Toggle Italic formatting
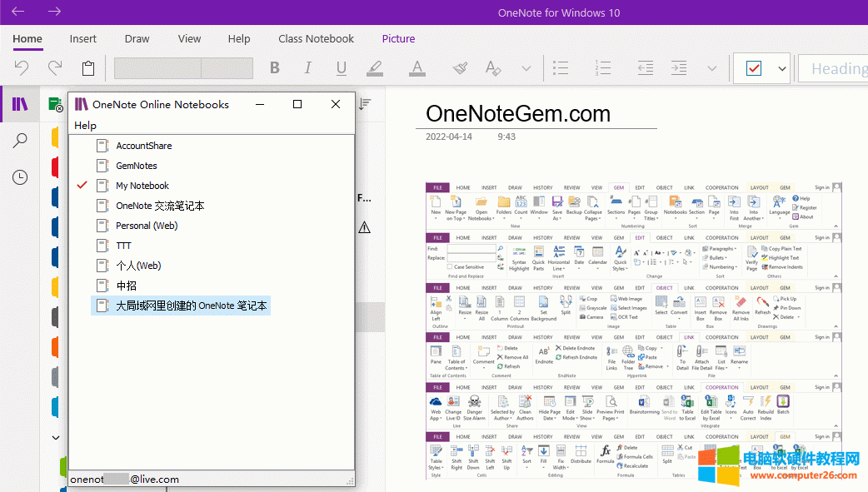868x492 pixels. tap(307, 68)
